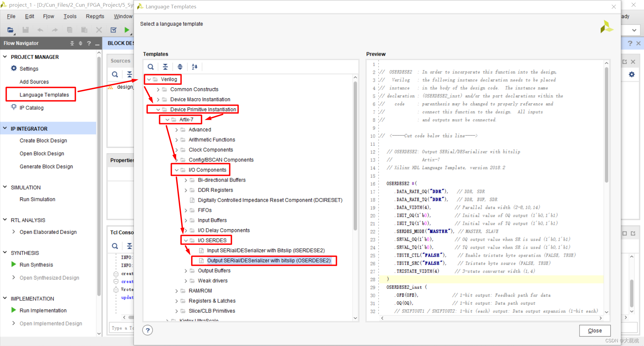Click the Sources panel search icon
Image resolution: width=644 pixels, height=346 pixels.
[x=115, y=75]
